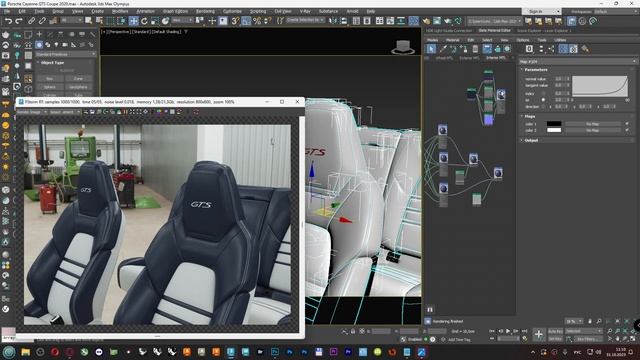The height and width of the screenshot is (360, 640).
Task: Open viewport Default Shading menu label
Action: [166, 32]
